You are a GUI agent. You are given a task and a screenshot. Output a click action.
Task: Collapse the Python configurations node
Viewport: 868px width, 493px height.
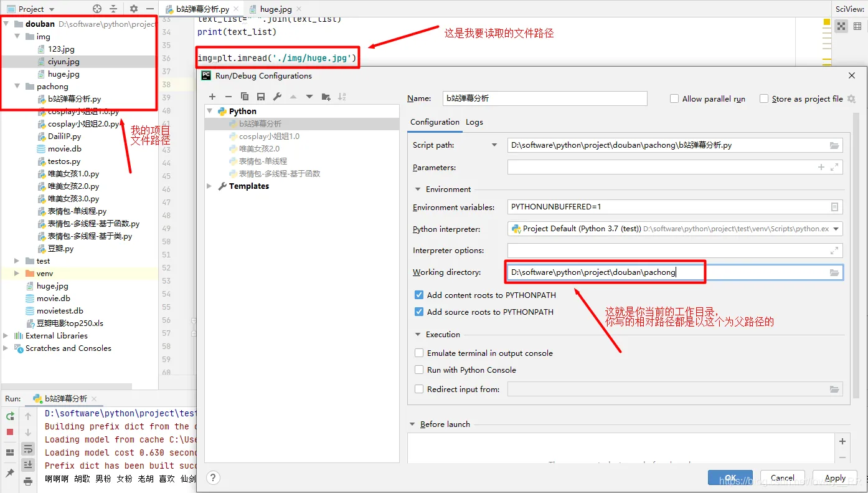[x=209, y=111]
